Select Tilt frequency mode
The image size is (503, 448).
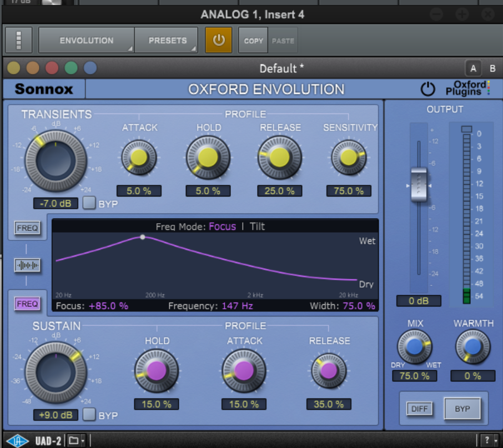coord(257,226)
